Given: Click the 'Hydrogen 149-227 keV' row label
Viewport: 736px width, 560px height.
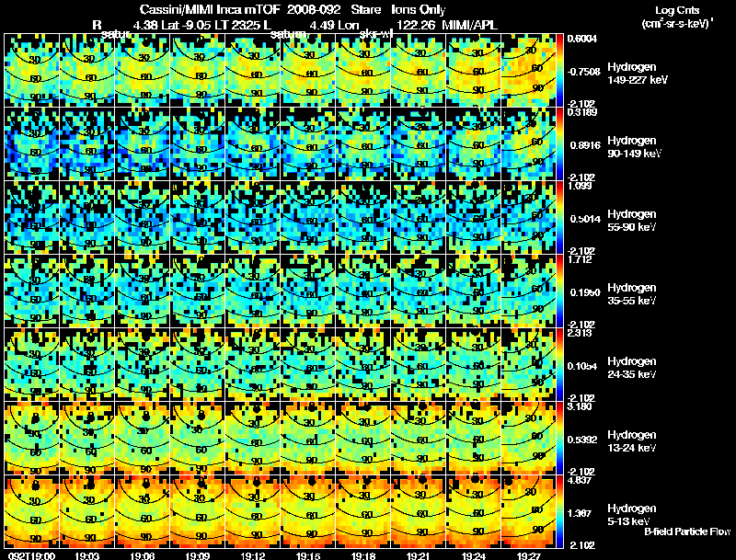Looking at the screenshot, I should (x=637, y=74).
